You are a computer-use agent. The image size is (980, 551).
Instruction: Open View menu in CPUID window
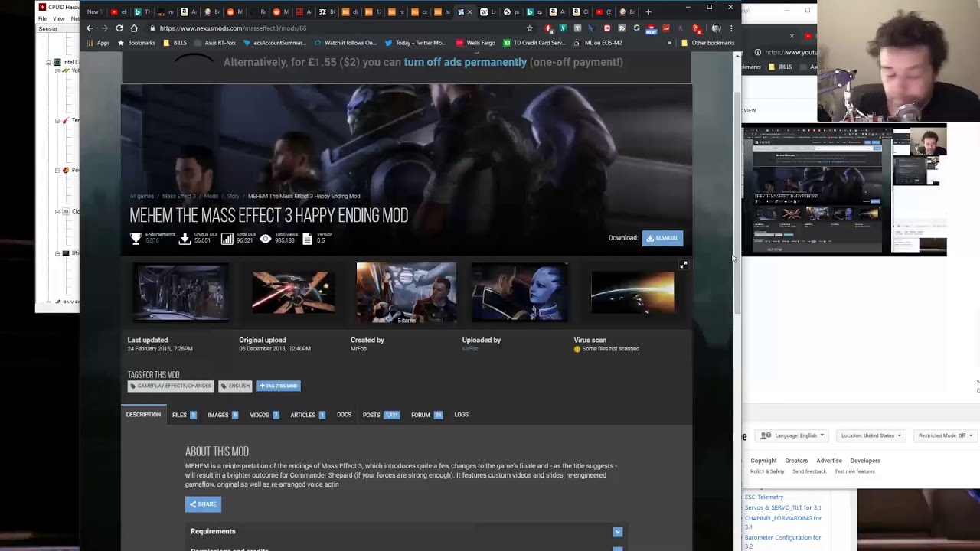58,18
